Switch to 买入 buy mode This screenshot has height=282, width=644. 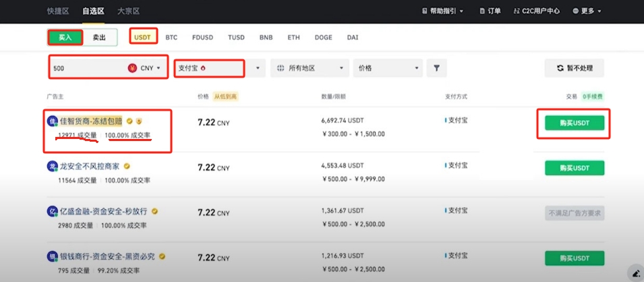65,37
